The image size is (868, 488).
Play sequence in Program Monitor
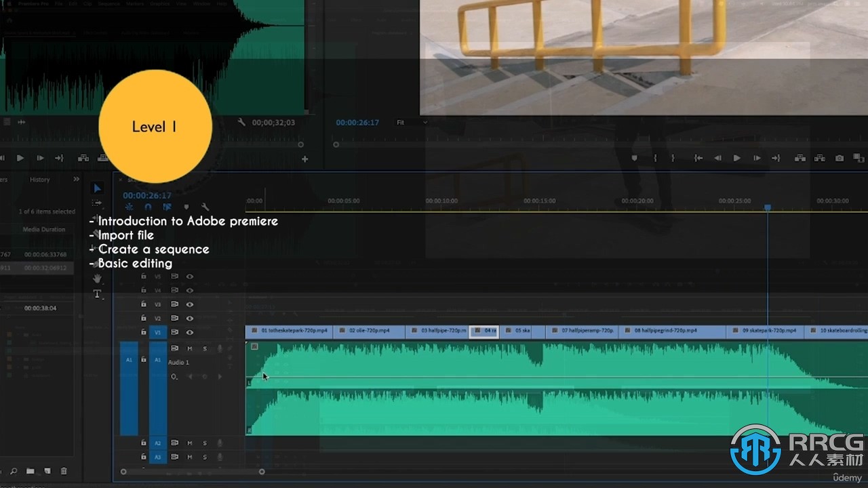pos(737,158)
